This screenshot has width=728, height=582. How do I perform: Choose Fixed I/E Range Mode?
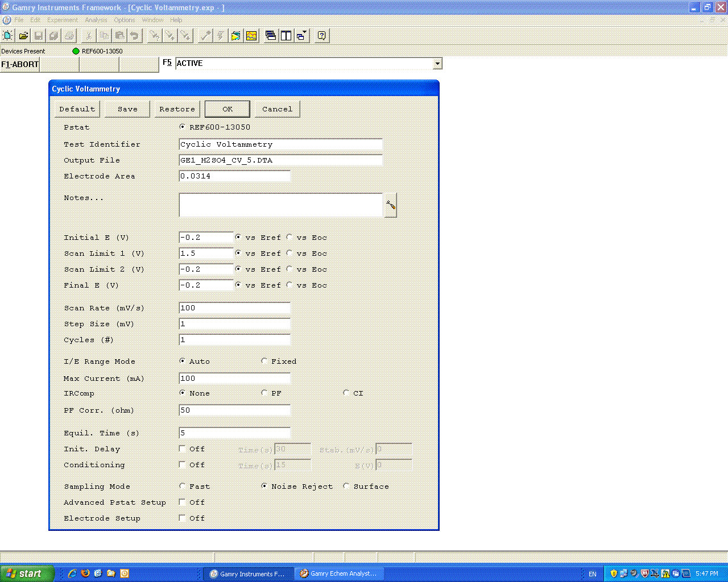264,361
